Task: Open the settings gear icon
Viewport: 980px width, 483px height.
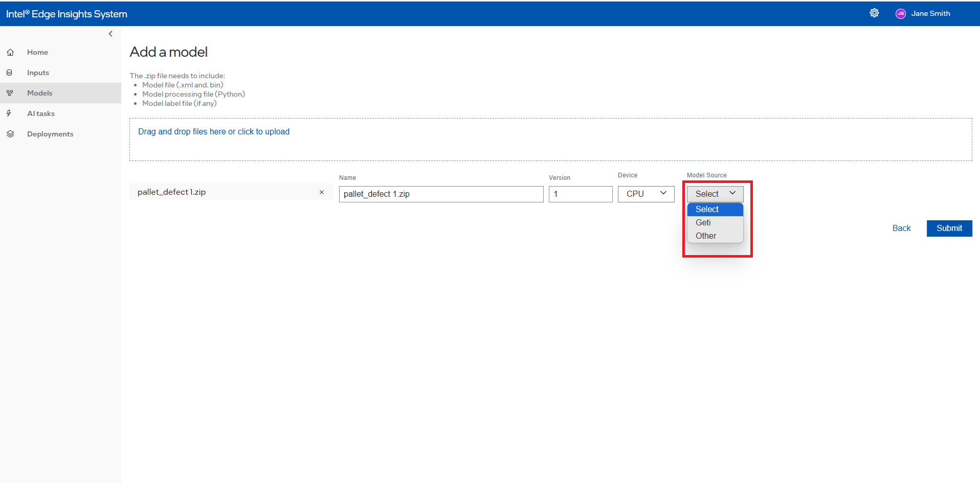Action: point(874,13)
